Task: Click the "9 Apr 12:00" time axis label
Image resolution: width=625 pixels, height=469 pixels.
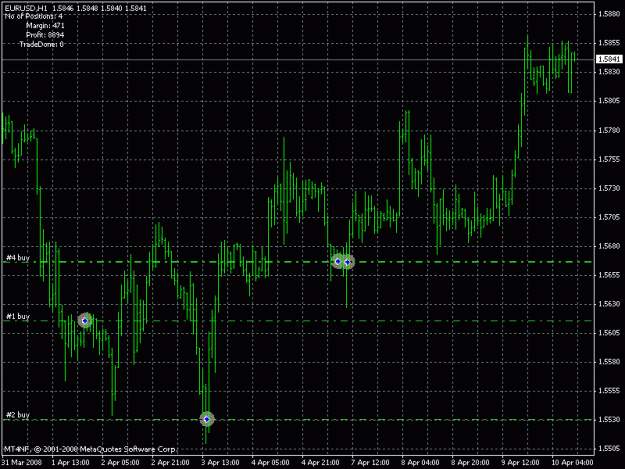Action: pos(520,463)
